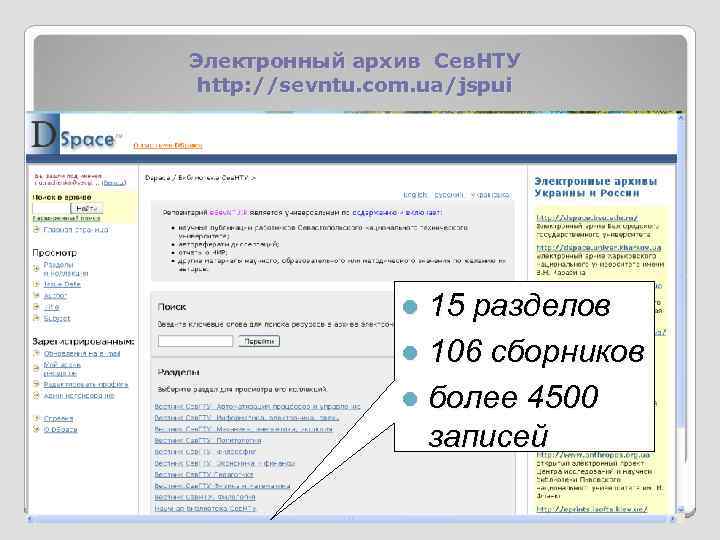The image size is (720, 540).
Task: Open Вестник СевНТУ Педагогика section
Action: pos(204,474)
